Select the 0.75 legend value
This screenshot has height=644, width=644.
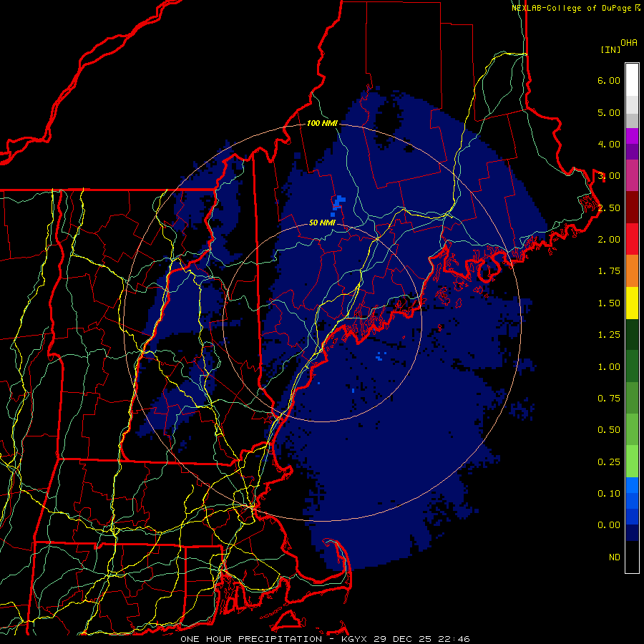tap(609, 399)
